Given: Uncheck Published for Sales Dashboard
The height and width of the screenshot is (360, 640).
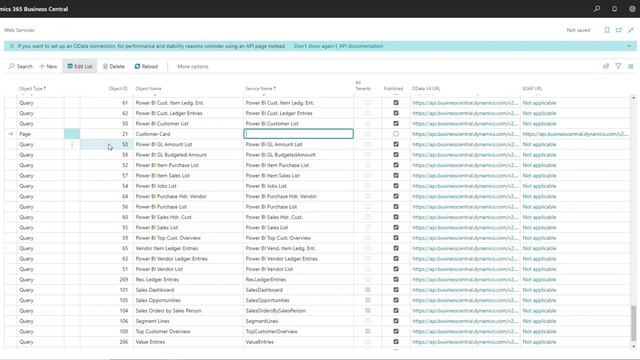Looking at the screenshot, I should click(396, 290).
